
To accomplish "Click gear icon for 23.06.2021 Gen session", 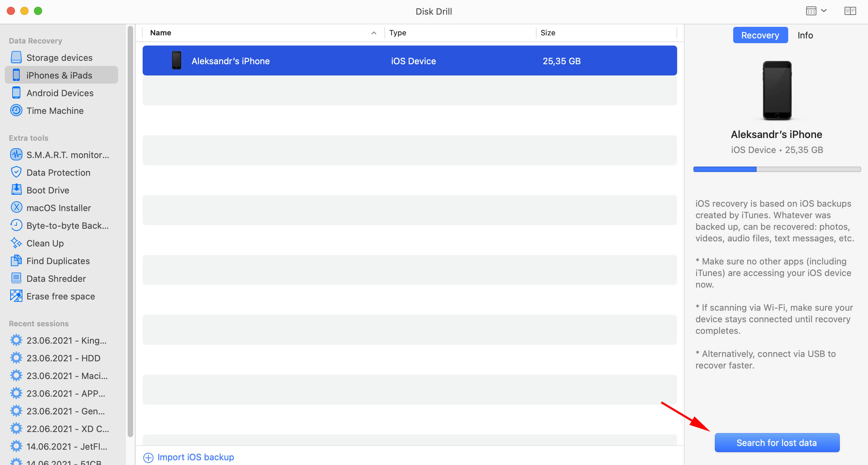I will click(x=16, y=411).
